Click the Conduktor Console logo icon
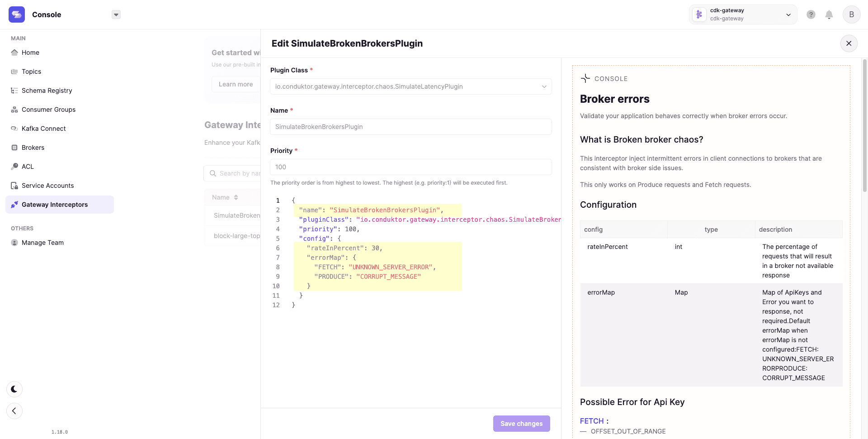Screen dimensions: 868x439 click(x=17, y=14)
